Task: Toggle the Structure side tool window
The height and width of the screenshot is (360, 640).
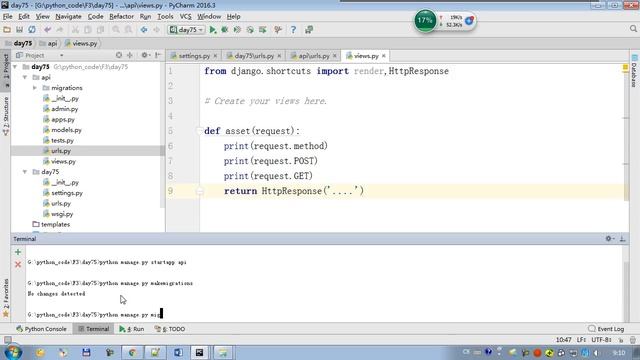Action: [6, 116]
